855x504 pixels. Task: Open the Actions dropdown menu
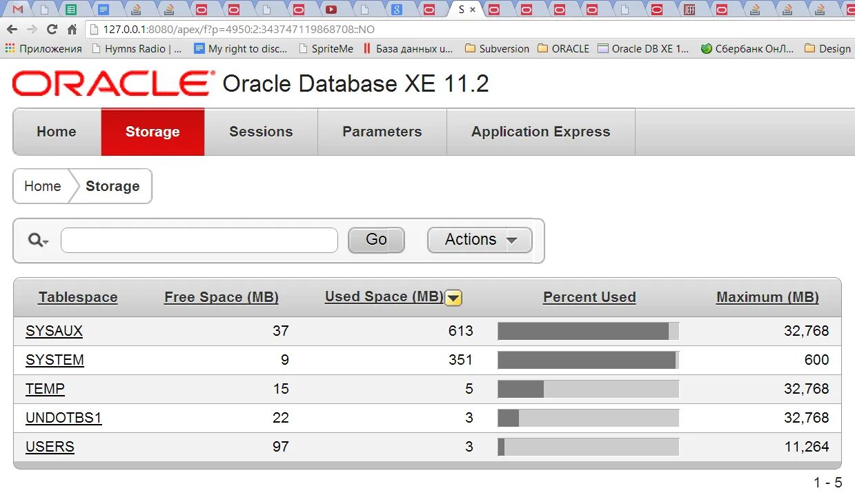[480, 240]
